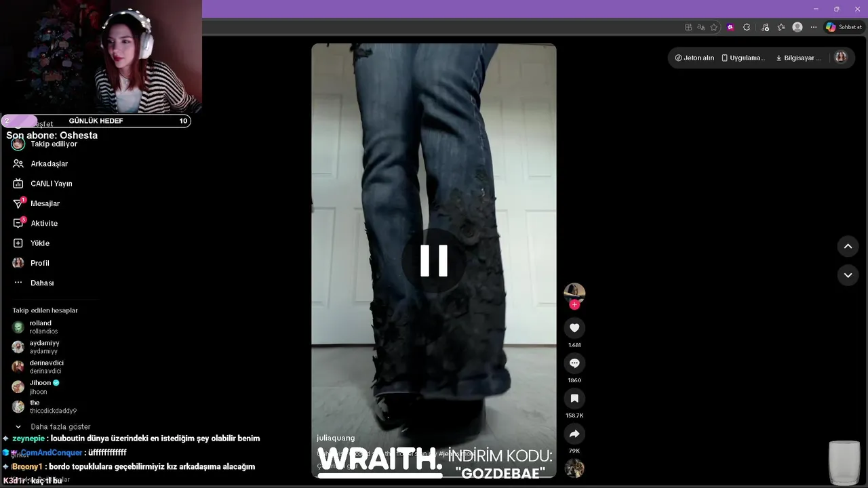Click the Arkadaşlar people icon
Screen dimensions: 868x488
click(18, 163)
